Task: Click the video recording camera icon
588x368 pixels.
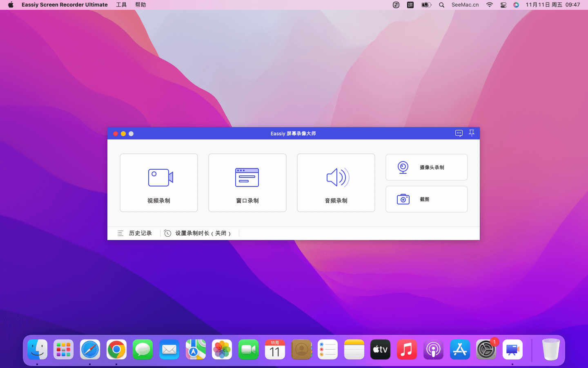Action: click(x=160, y=177)
